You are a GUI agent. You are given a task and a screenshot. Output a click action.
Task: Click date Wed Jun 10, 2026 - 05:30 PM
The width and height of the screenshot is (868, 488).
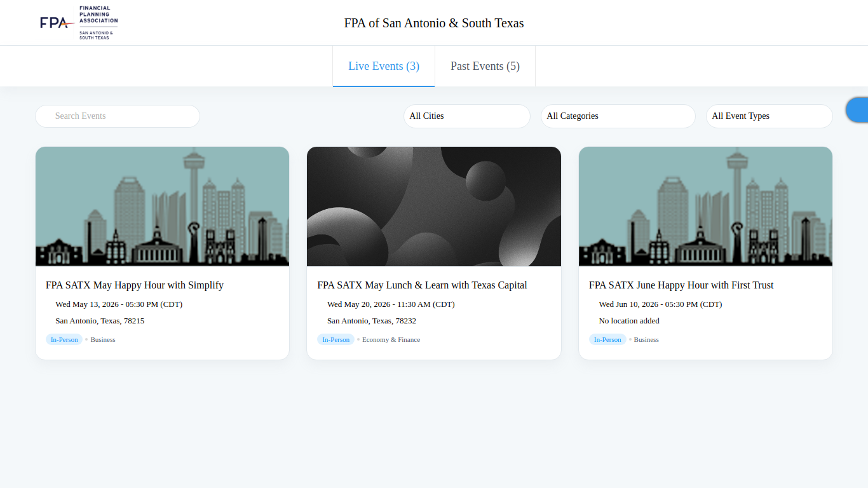(660, 304)
